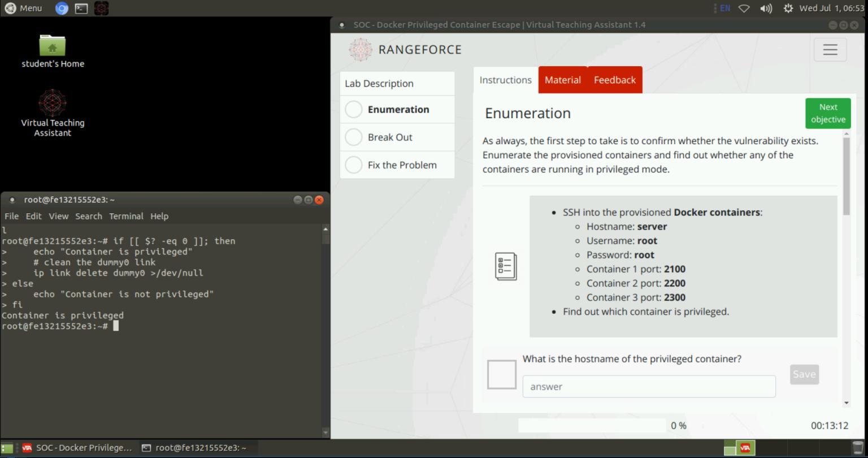Image resolution: width=868 pixels, height=458 pixels.
Task: Click the clock showing Wed Jul 1, 06:53
Action: tap(832, 8)
